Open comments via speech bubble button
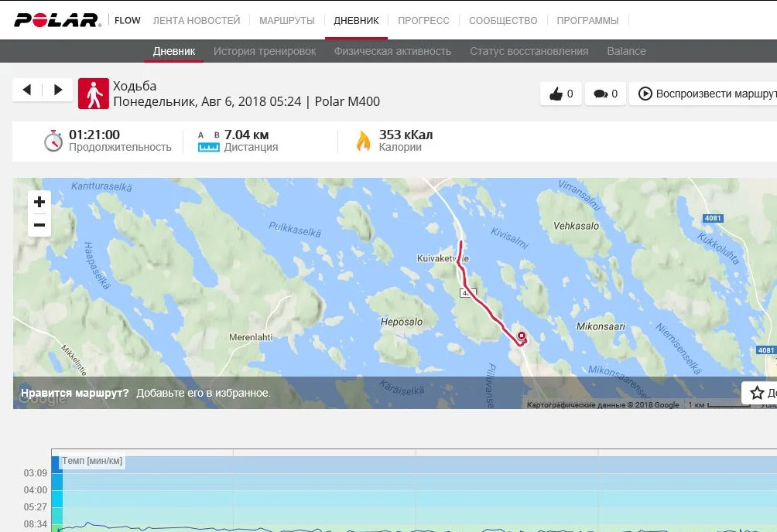 [605, 94]
